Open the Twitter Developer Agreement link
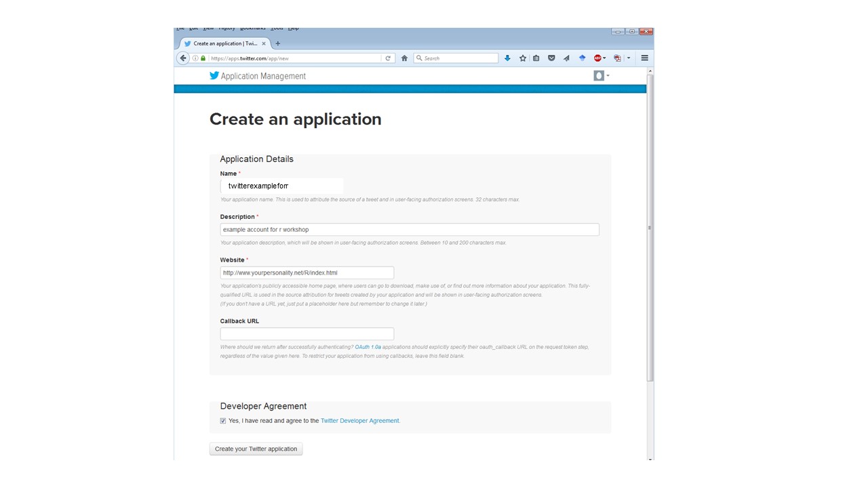 360,421
